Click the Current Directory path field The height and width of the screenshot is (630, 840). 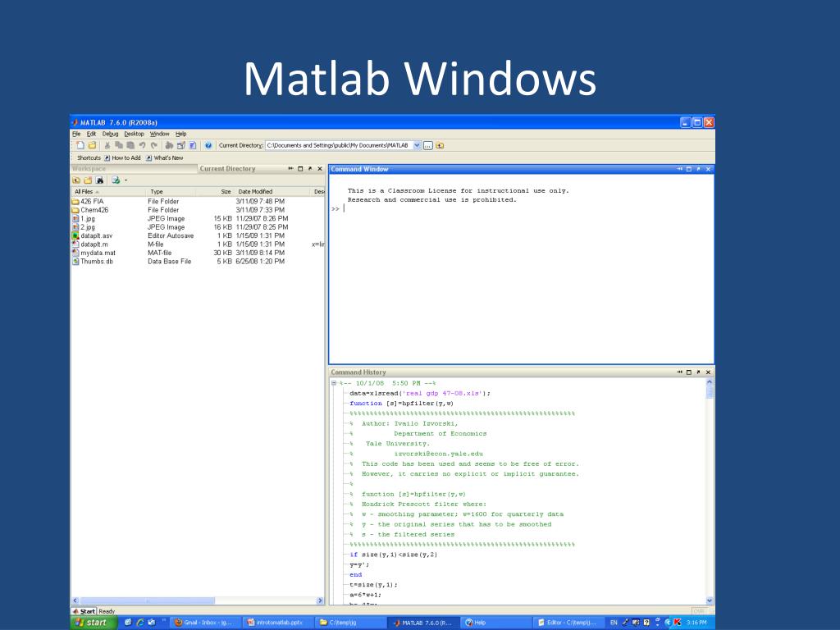339,145
